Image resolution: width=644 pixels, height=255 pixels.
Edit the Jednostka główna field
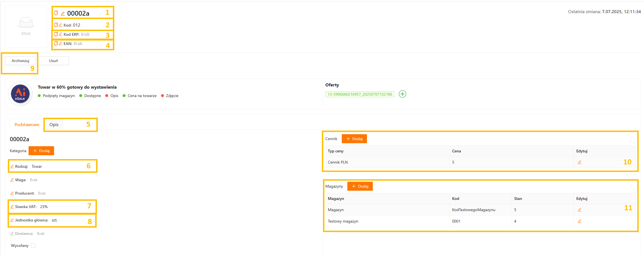12,220
